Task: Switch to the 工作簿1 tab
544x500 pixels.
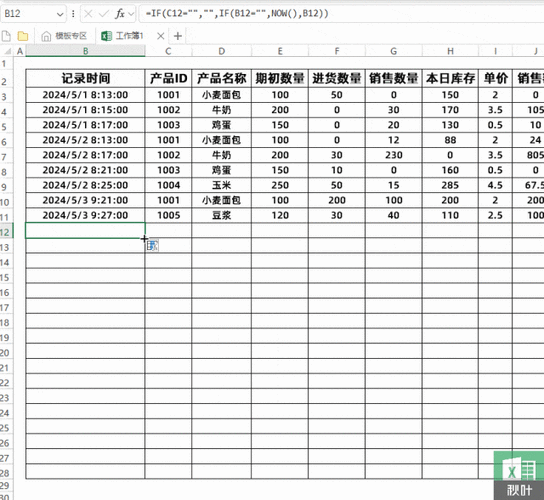Action: click(x=122, y=36)
